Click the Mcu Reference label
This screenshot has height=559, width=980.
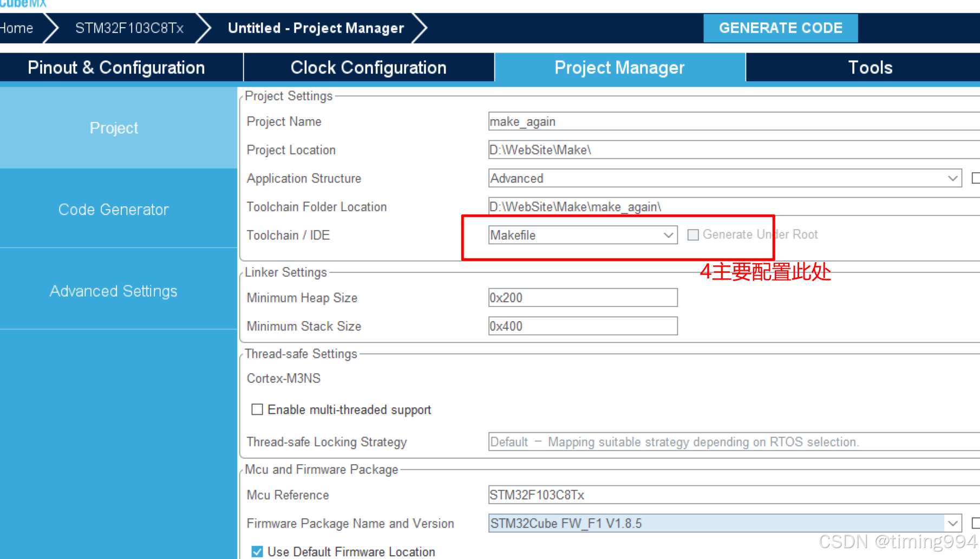click(288, 495)
